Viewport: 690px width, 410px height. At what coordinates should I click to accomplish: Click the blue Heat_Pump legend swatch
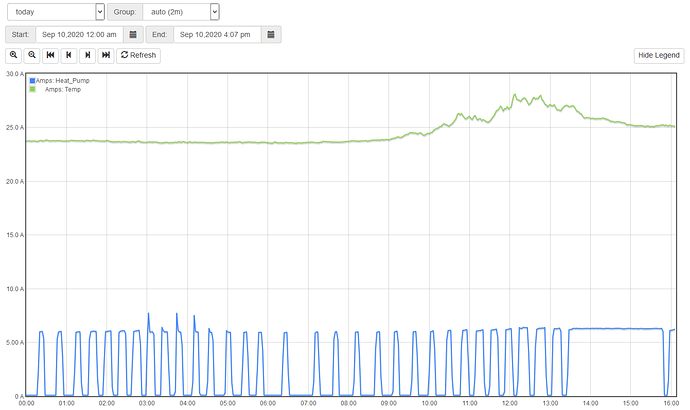(x=32, y=81)
